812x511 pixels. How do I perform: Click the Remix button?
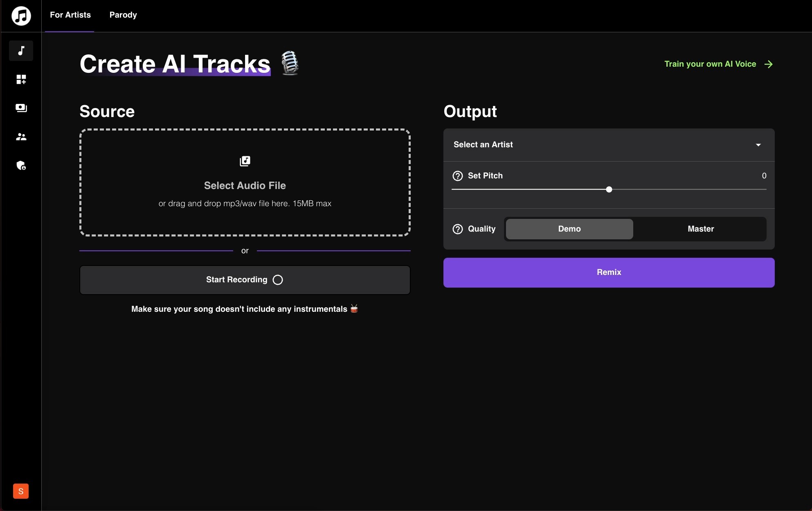click(x=609, y=272)
